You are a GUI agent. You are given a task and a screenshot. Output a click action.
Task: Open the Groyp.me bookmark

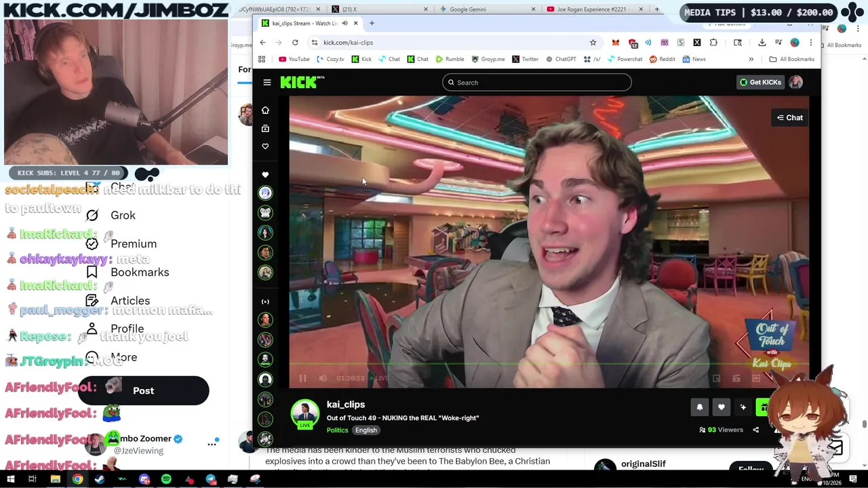488,59
